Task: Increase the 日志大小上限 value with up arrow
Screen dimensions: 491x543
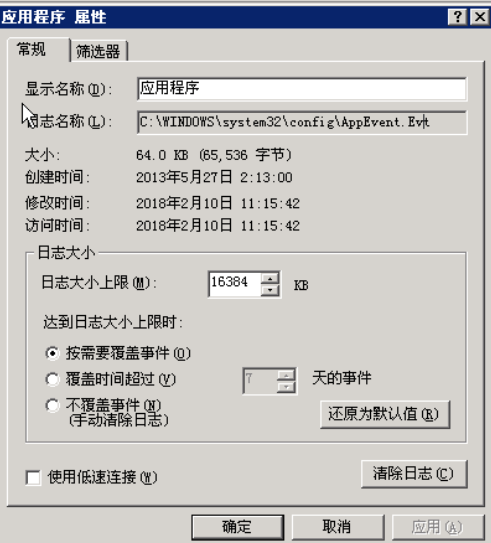Action: (270, 278)
